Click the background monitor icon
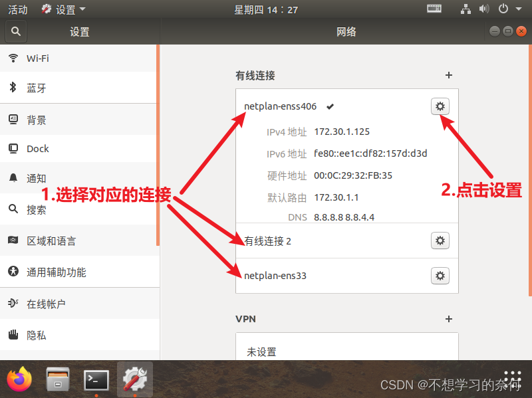The image size is (532, 398). (13, 120)
